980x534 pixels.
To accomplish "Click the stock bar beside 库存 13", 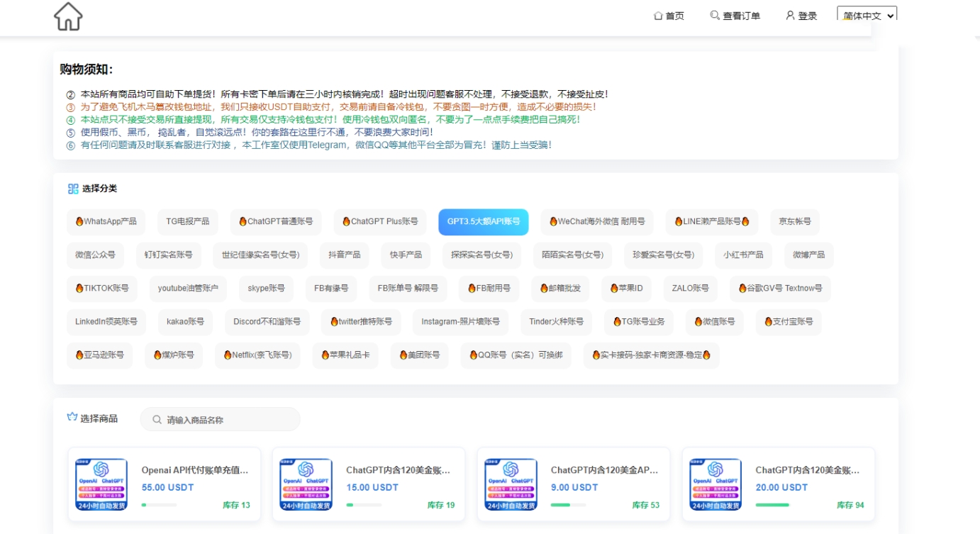I will pos(159,505).
